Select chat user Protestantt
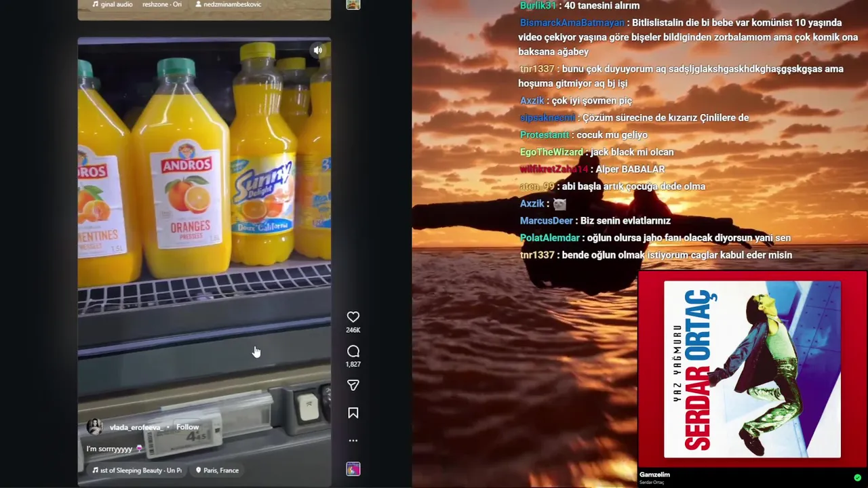Screen dimensions: 868x488 tap(545, 135)
